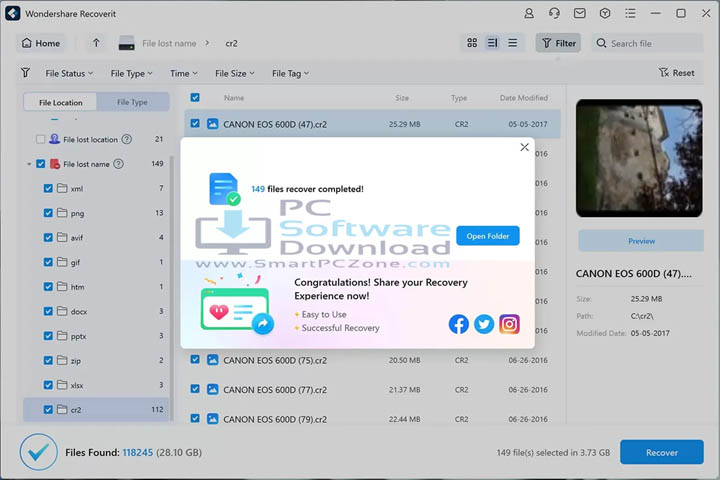Open the user account icon

[x=529, y=13]
